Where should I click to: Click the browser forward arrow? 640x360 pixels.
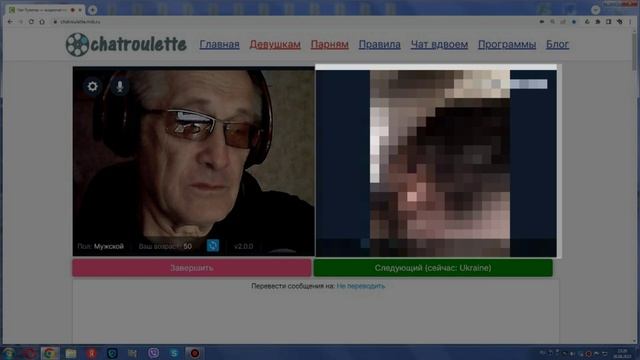tap(21, 22)
